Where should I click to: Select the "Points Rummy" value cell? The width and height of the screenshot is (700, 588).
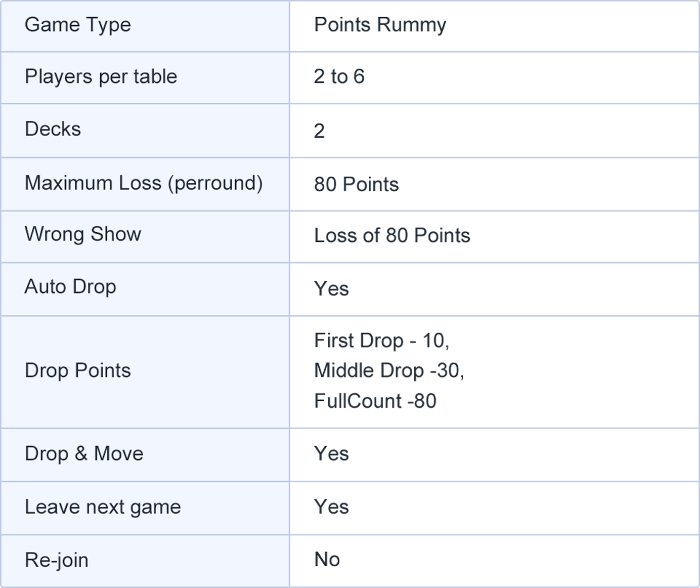tap(380, 25)
